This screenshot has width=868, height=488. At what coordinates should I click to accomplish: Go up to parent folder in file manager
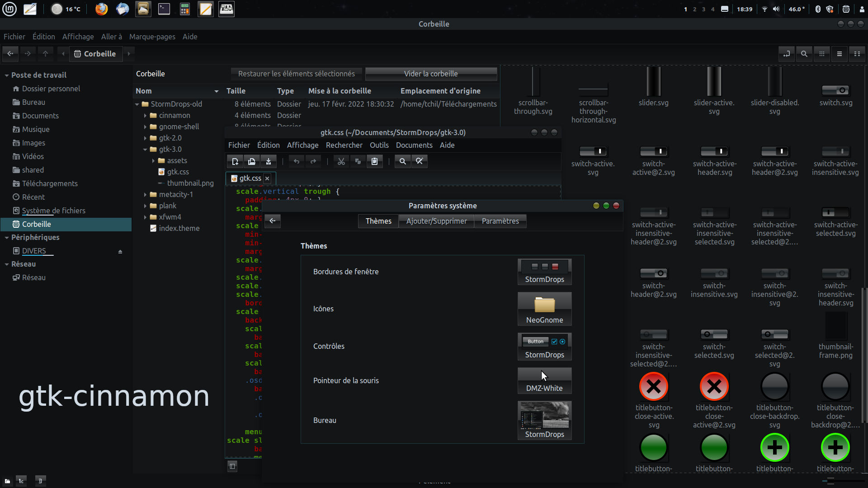pos(45,54)
